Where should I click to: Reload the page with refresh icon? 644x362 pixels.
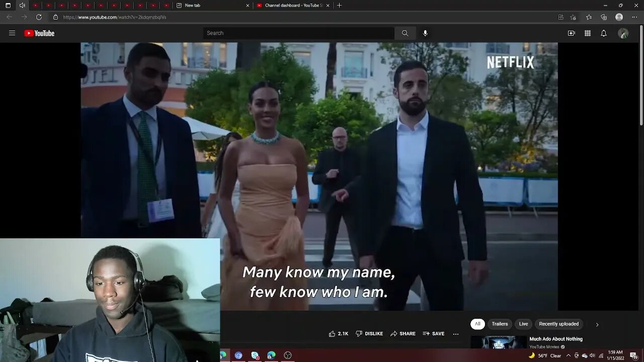(x=39, y=17)
